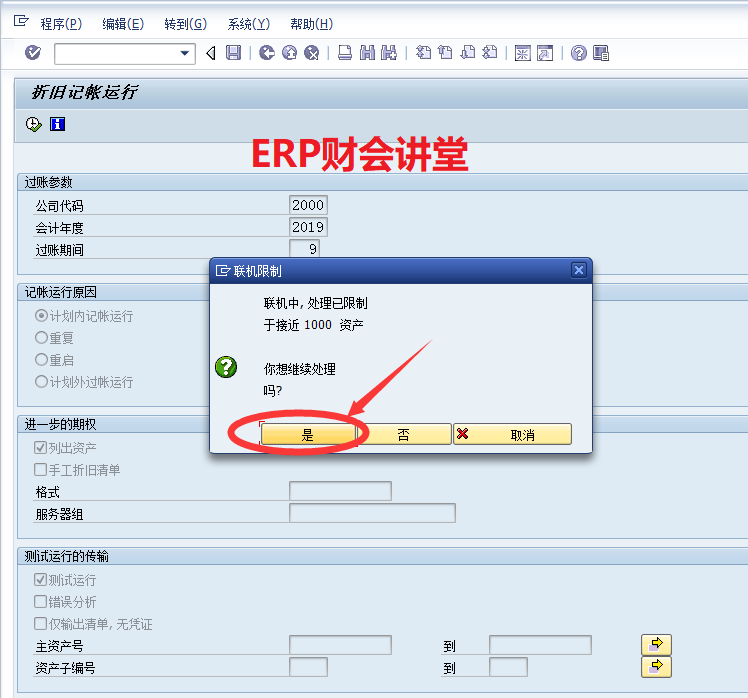Click the Save diskette icon
The width and height of the screenshot is (748, 698).
(233, 53)
